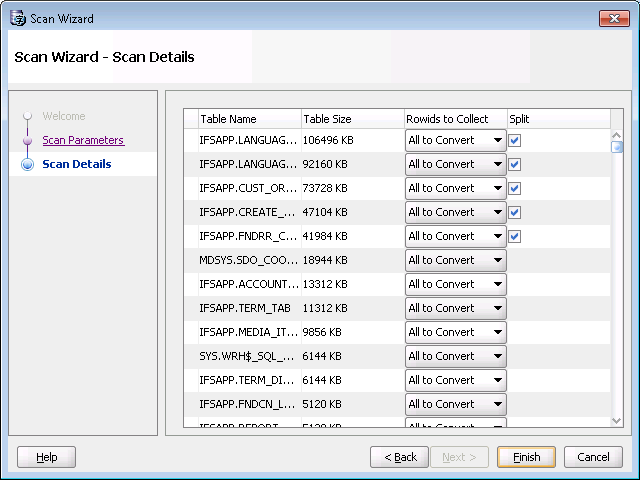Click the Scan Wizard title bar icon
The width and height of the screenshot is (640, 480).
point(18,18)
